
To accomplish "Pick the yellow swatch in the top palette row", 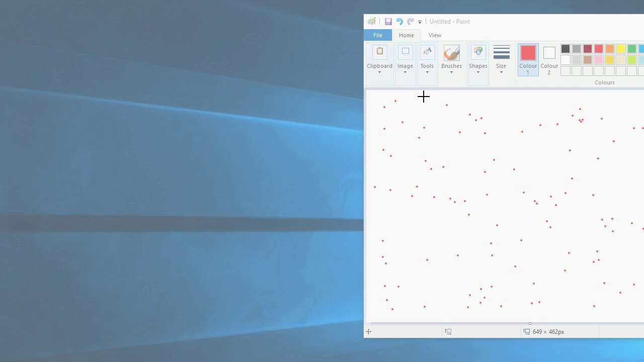I will [621, 49].
